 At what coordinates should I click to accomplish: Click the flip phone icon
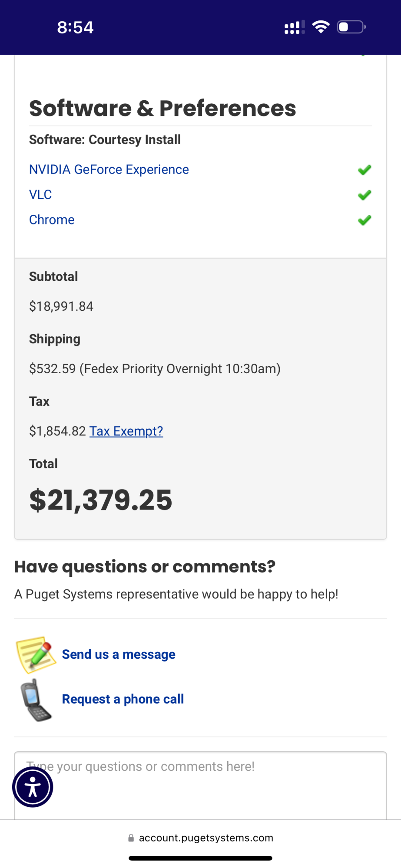point(36,700)
